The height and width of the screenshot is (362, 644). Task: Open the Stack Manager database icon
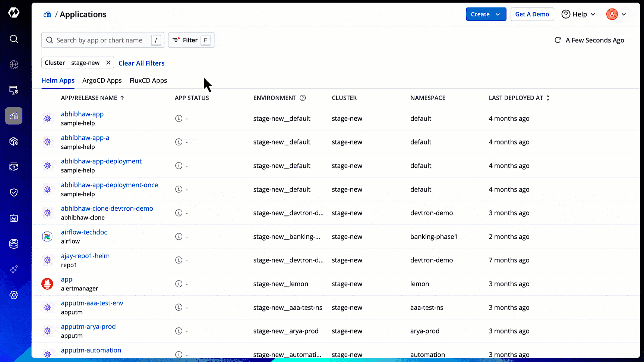pyautogui.click(x=14, y=243)
